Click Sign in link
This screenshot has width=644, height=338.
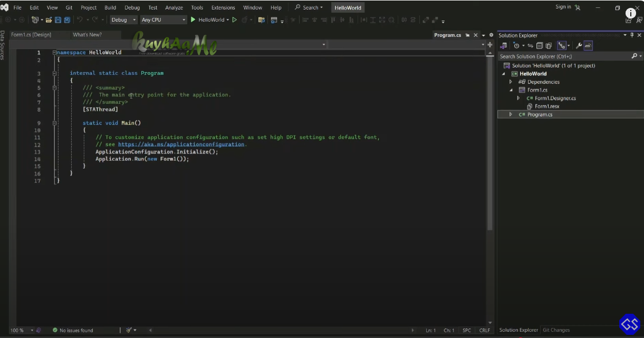tap(563, 7)
